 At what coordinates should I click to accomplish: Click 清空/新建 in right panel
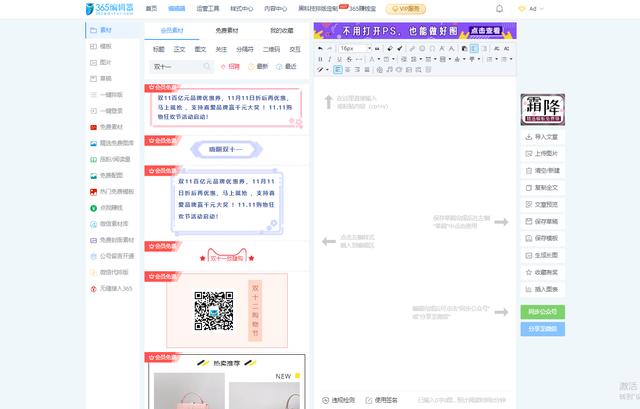(542, 171)
